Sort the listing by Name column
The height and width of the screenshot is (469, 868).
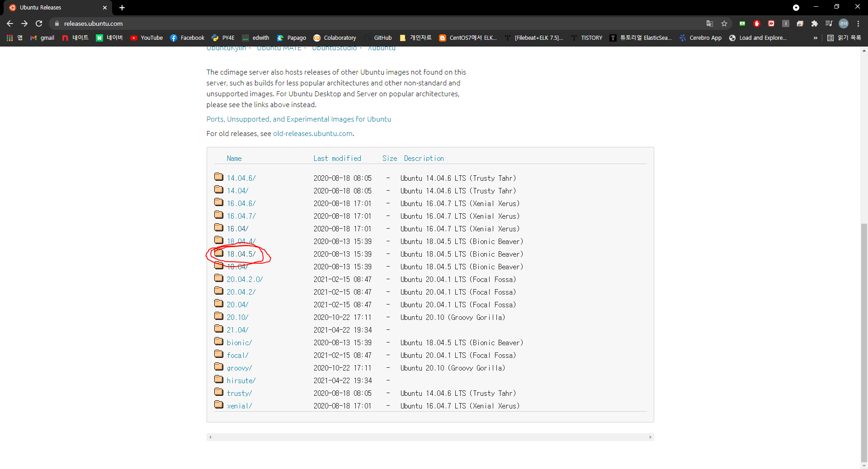234,159
